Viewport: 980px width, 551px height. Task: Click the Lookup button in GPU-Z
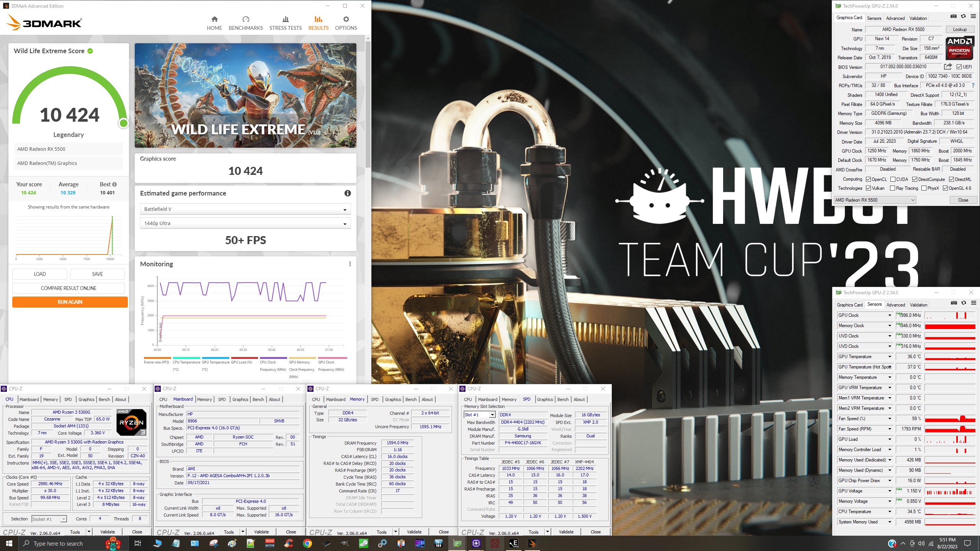[x=960, y=29]
